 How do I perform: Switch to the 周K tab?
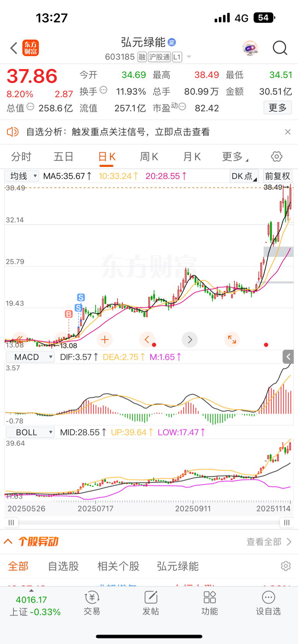pyautogui.click(x=149, y=157)
